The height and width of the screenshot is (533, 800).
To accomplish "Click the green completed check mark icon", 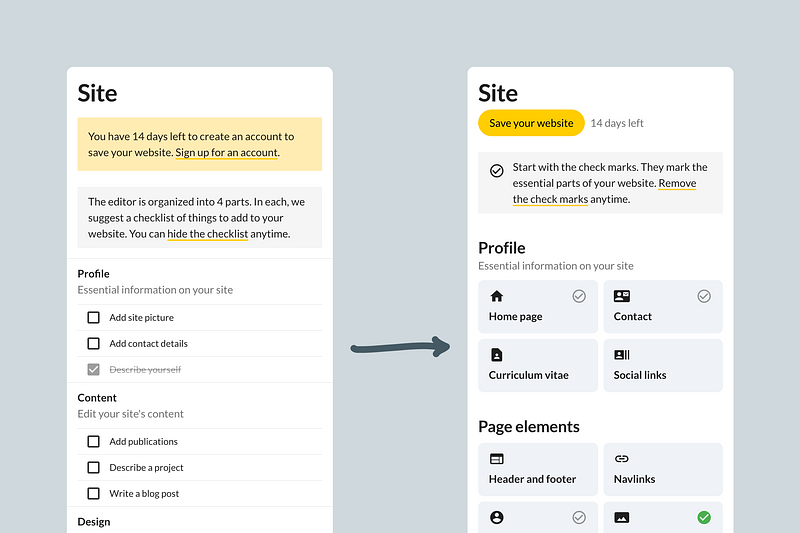I will [704, 517].
